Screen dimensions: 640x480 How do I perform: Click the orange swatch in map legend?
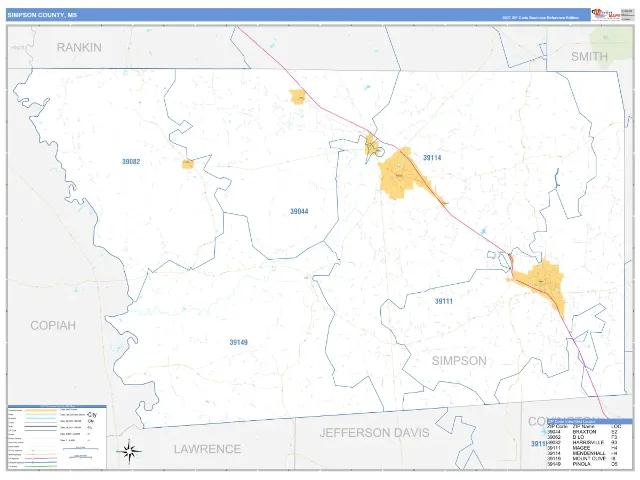tap(40, 410)
